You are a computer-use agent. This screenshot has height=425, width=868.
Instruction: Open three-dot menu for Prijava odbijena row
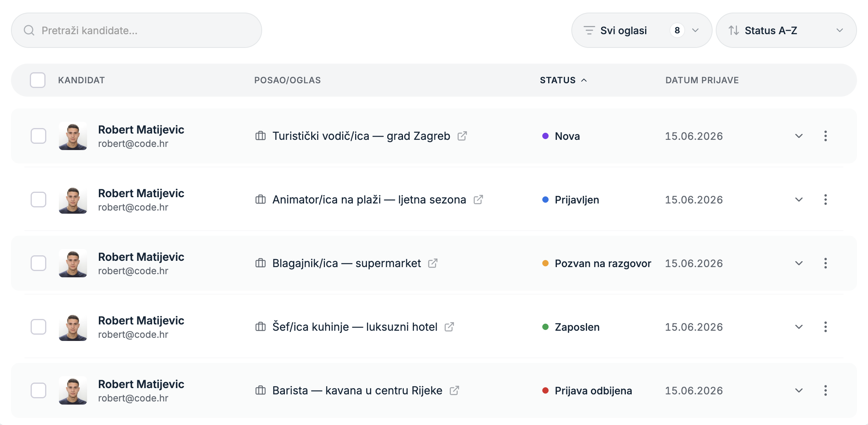point(826,390)
